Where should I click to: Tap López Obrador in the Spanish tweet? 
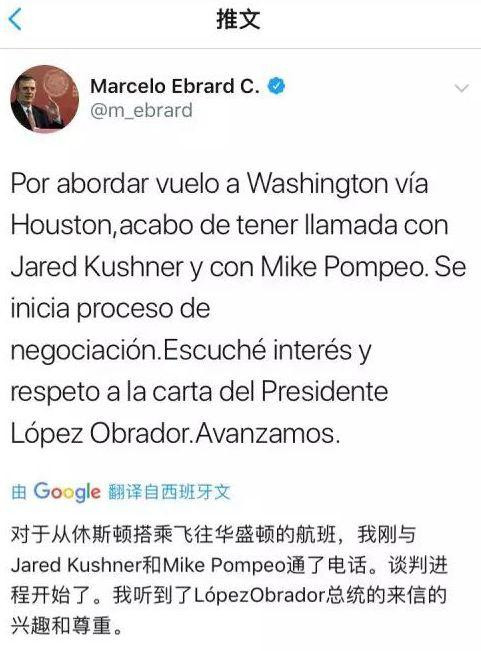[x=100, y=433]
